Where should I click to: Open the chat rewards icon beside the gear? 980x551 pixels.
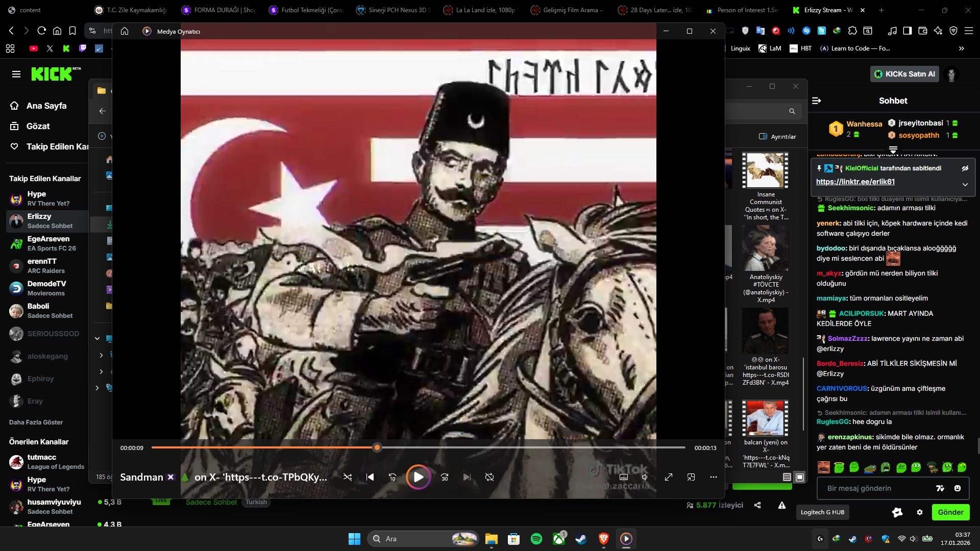(x=897, y=512)
